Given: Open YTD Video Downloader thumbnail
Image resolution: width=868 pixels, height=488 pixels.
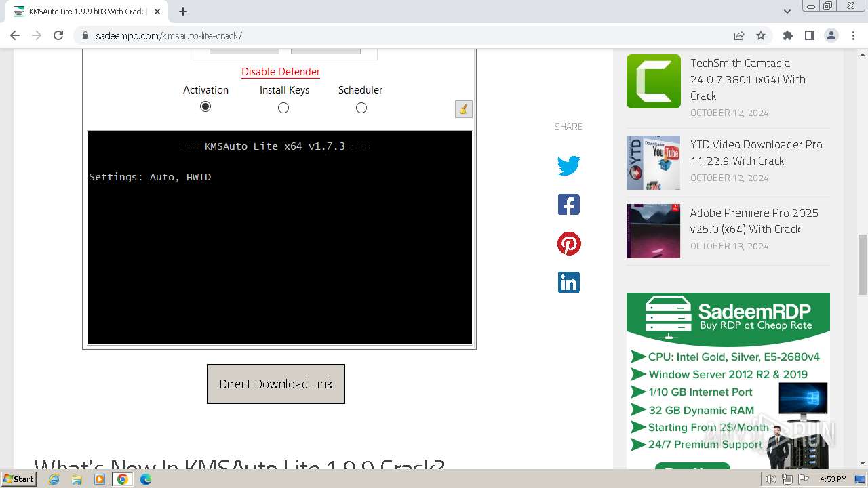Looking at the screenshot, I should (x=654, y=163).
